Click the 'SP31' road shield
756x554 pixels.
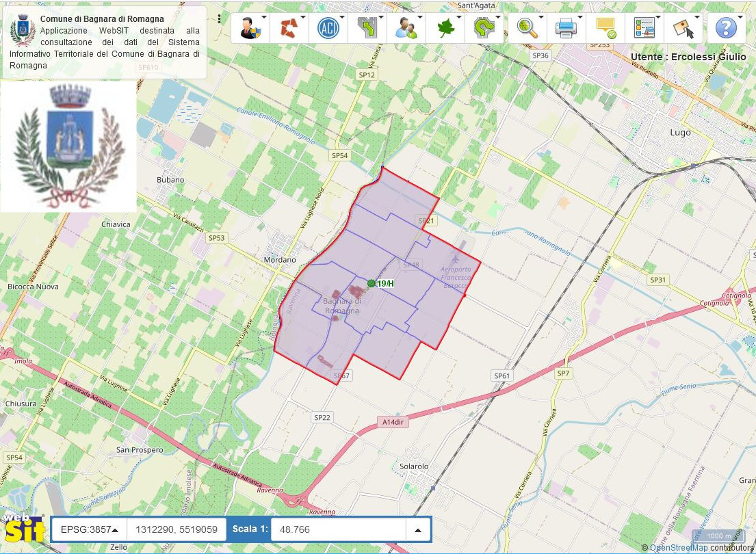657,280
